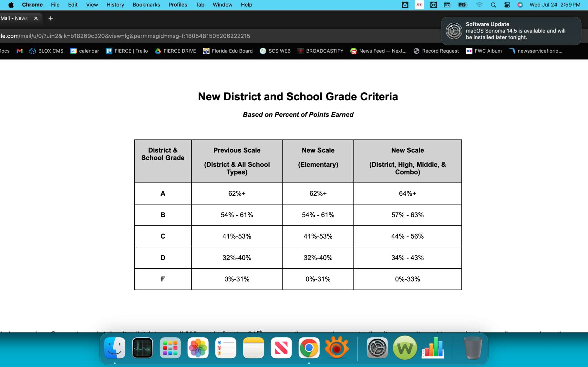The width and height of the screenshot is (588, 367).
Task: Open the orange Xee image viewer dock icon
Action: [337, 348]
